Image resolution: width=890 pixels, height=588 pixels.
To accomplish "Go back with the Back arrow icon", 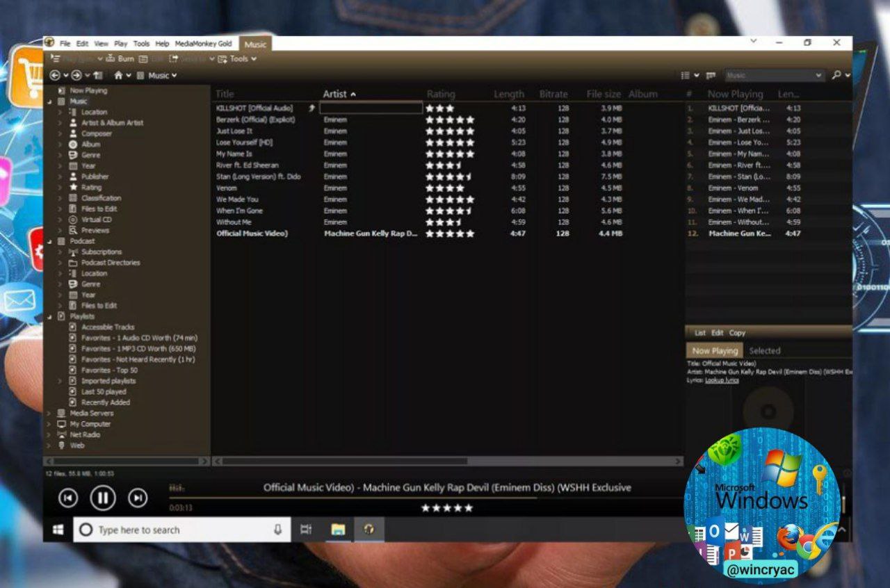I will (55, 75).
